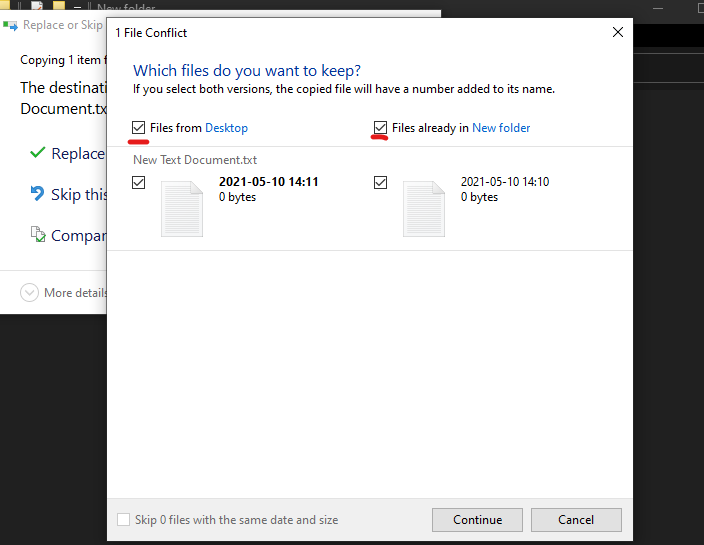This screenshot has width=704, height=545.
Task: Uncheck the 2021-05-10 14:11 file checkbox
Action: click(138, 182)
